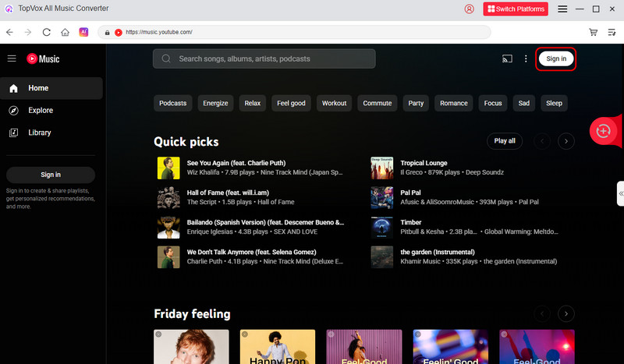Click Play all for Quick picks
The image size is (624, 364).
click(x=505, y=141)
